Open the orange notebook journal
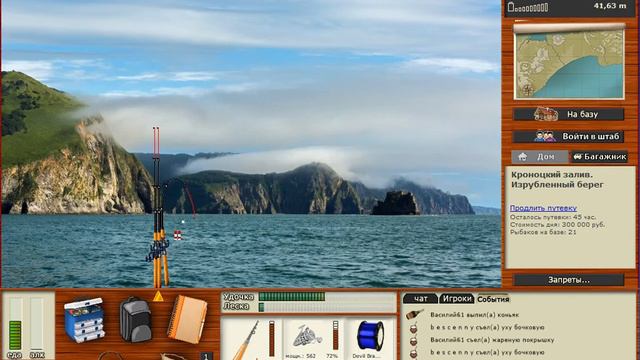This screenshot has width=640, height=360. (188, 319)
